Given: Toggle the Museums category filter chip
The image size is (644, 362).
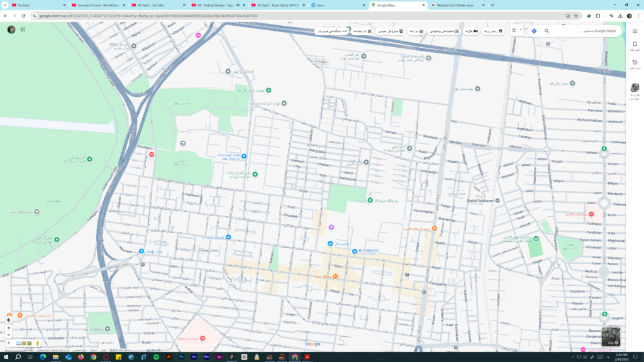Looking at the screenshot, I should coord(416,31).
